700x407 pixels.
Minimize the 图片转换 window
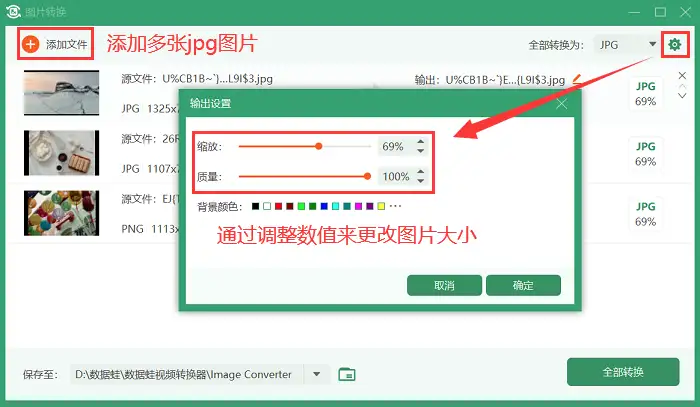(634, 12)
